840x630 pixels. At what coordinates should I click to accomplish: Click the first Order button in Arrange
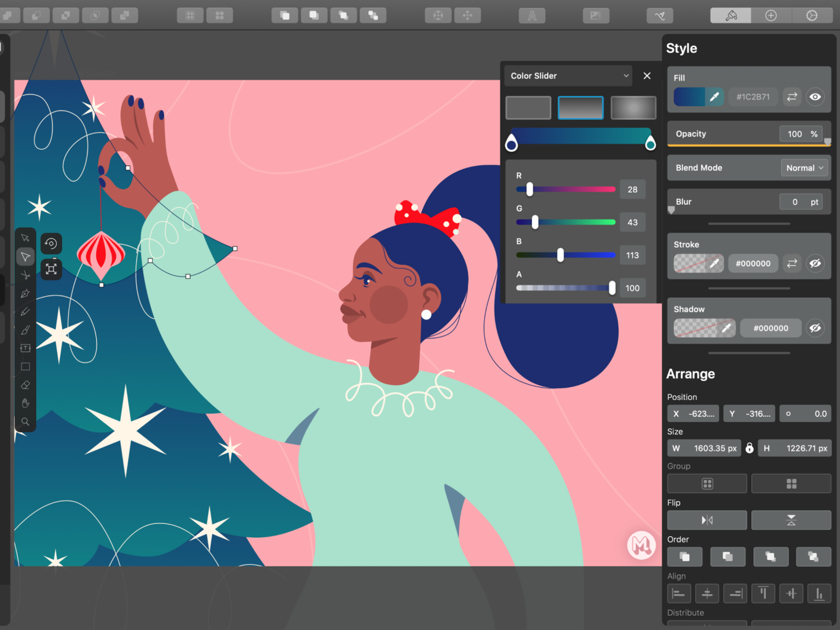[x=685, y=556]
